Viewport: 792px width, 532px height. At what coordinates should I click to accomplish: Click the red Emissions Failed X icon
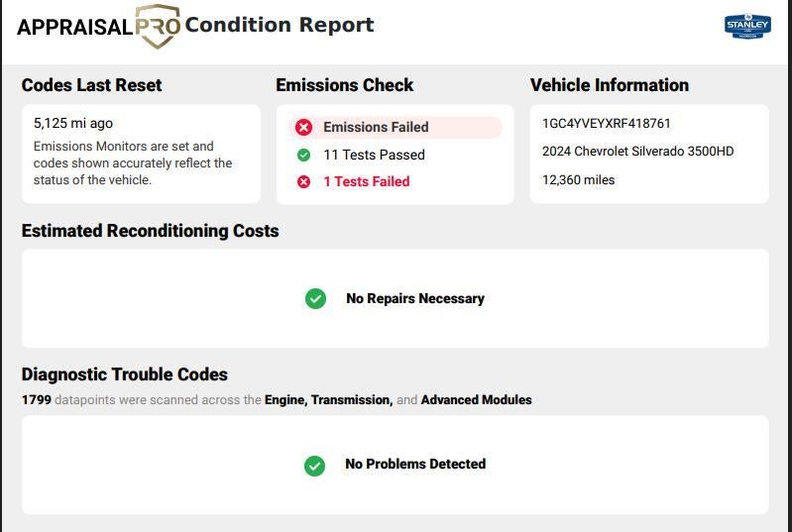[304, 128]
